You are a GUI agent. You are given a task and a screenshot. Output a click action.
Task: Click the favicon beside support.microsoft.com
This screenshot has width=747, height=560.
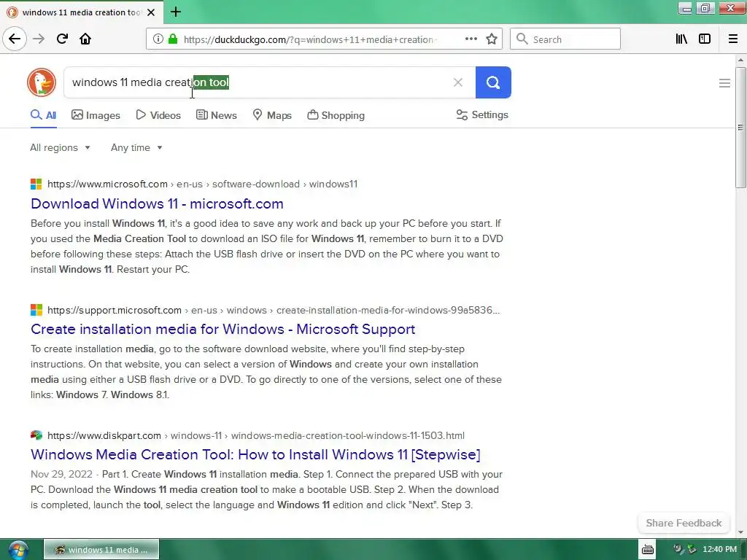(36, 310)
